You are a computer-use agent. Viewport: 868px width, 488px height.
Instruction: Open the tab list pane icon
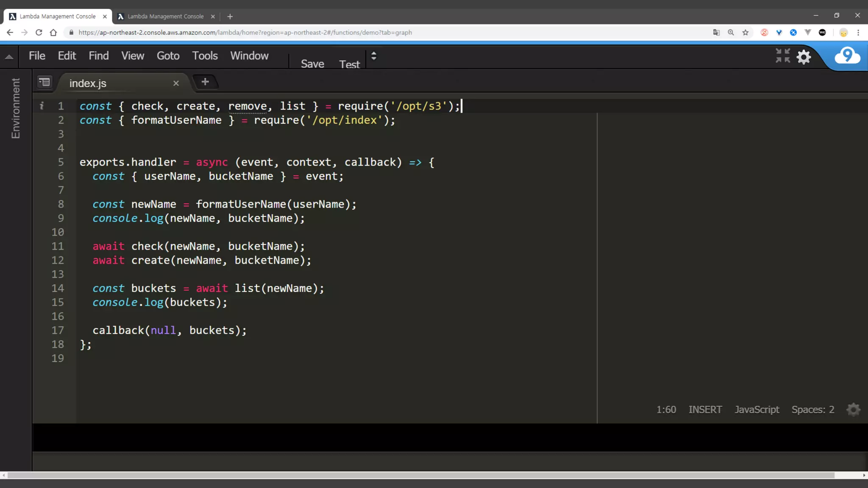(45, 82)
